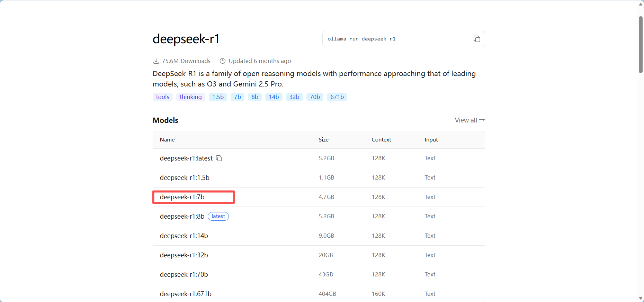Click the 128K context in the deepseek-r1:70b row

coord(378,274)
